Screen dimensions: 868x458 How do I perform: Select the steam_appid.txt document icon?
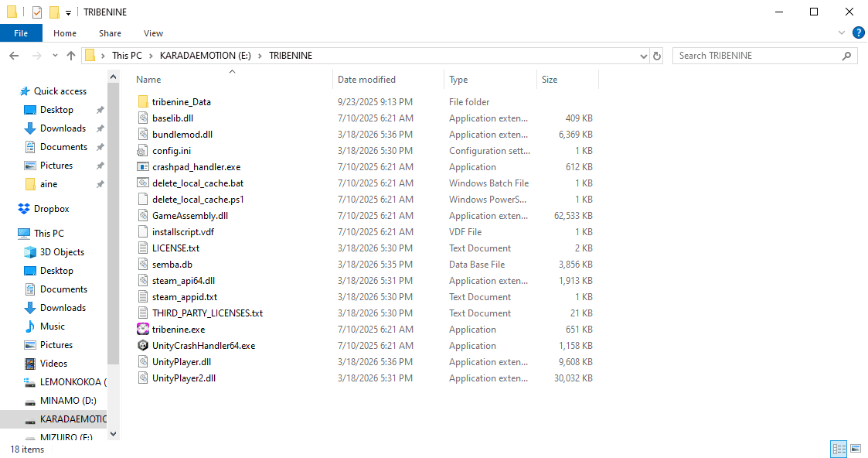(x=143, y=297)
